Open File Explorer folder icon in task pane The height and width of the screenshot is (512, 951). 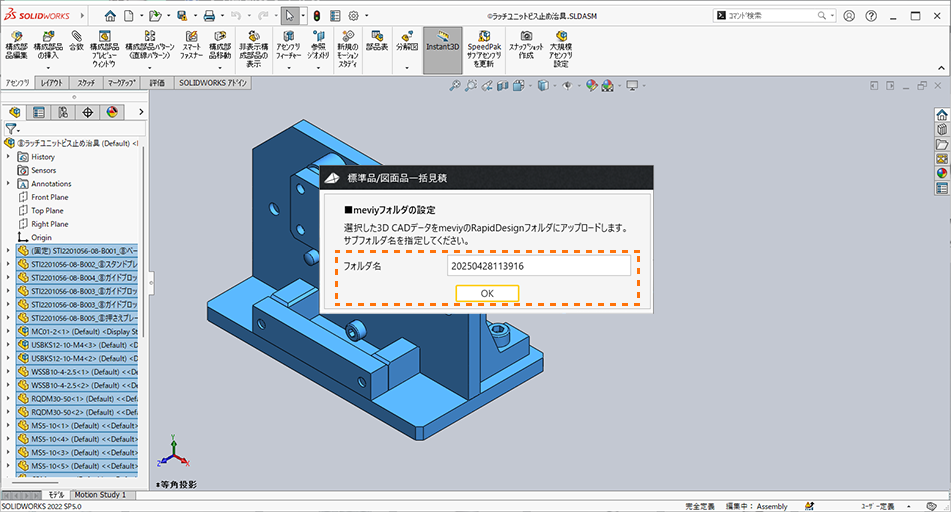click(941, 144)
